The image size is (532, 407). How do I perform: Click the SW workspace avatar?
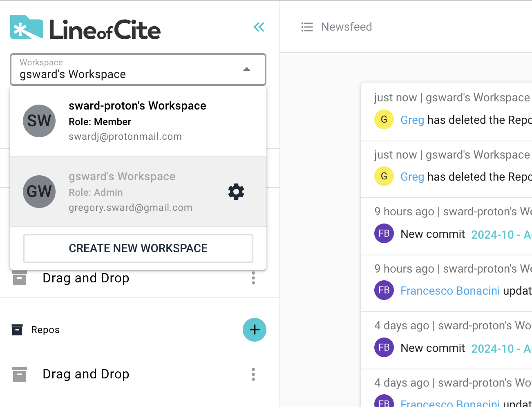[x=39, y=121]
